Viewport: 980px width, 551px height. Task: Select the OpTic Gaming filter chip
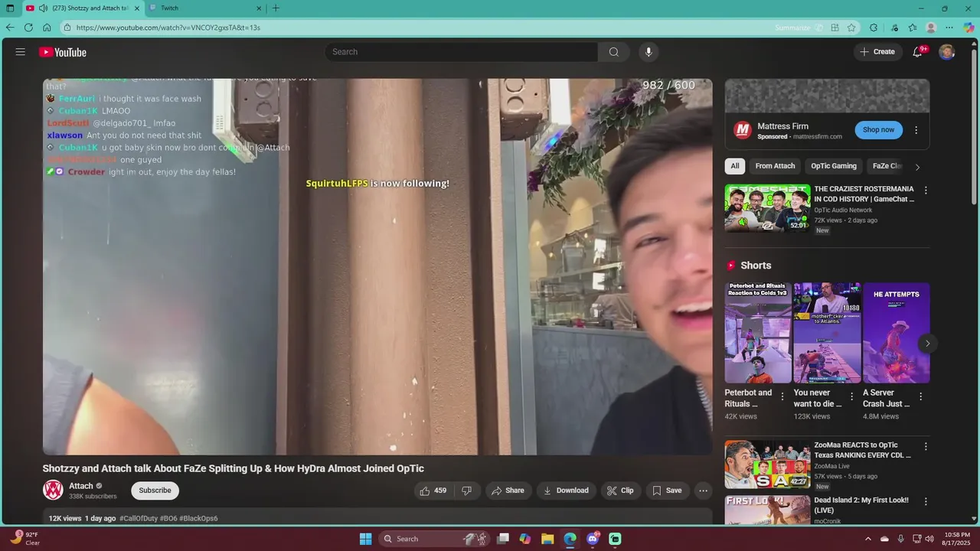(834, 166)
